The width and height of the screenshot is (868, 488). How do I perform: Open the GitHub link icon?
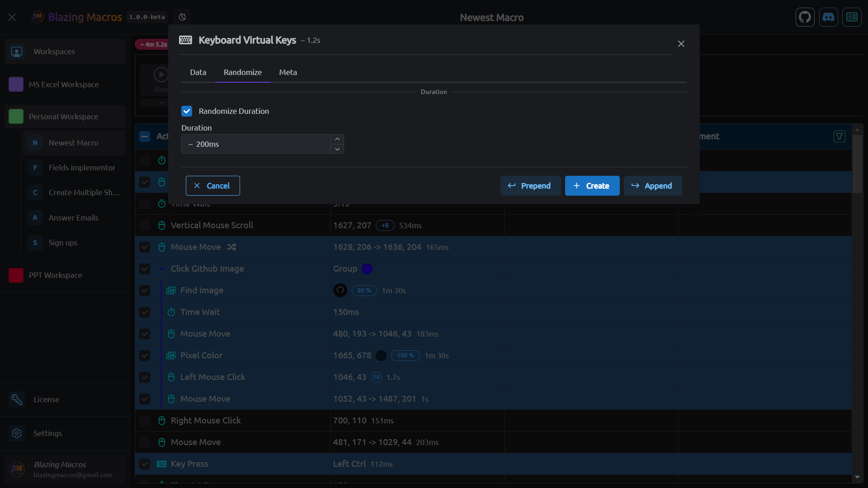point(805,17)
